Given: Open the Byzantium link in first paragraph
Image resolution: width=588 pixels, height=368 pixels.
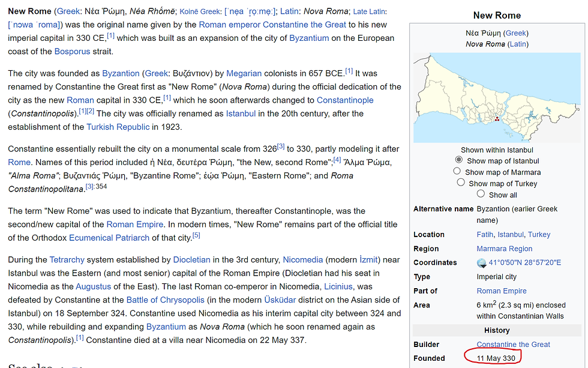Looking at the screenshot, I should [x=309, y=38].
